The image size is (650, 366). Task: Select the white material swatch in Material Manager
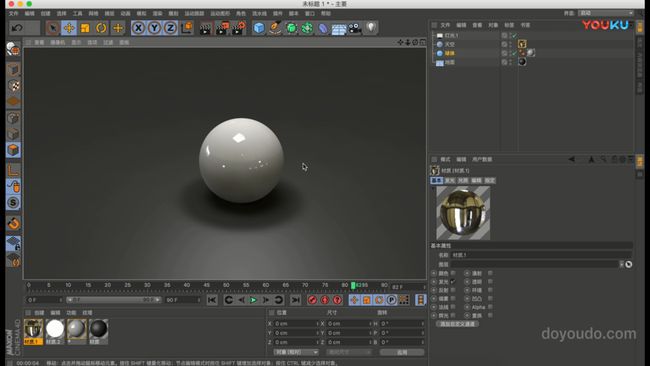click(55, 329)
